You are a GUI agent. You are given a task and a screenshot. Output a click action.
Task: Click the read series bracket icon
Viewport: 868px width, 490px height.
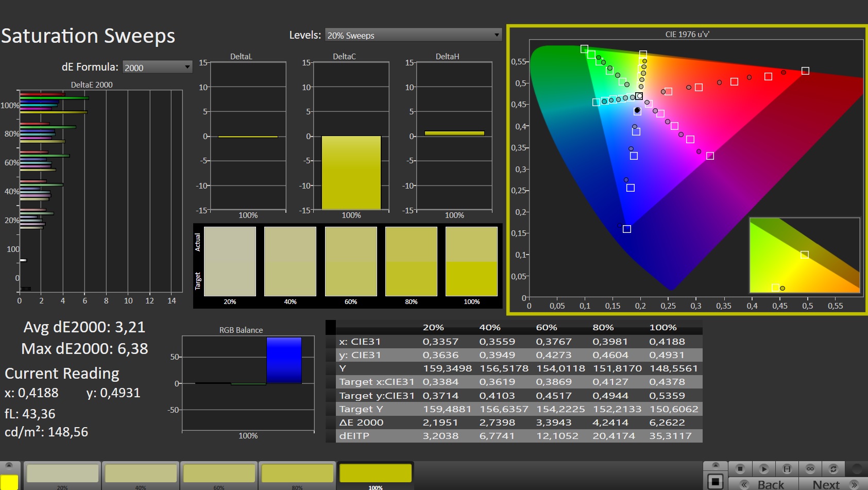coord(787,468)
